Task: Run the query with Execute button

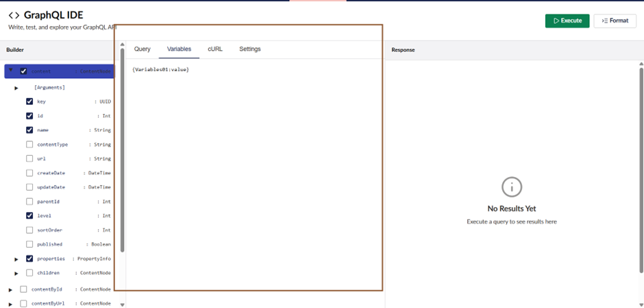Action: click(567, 21)
